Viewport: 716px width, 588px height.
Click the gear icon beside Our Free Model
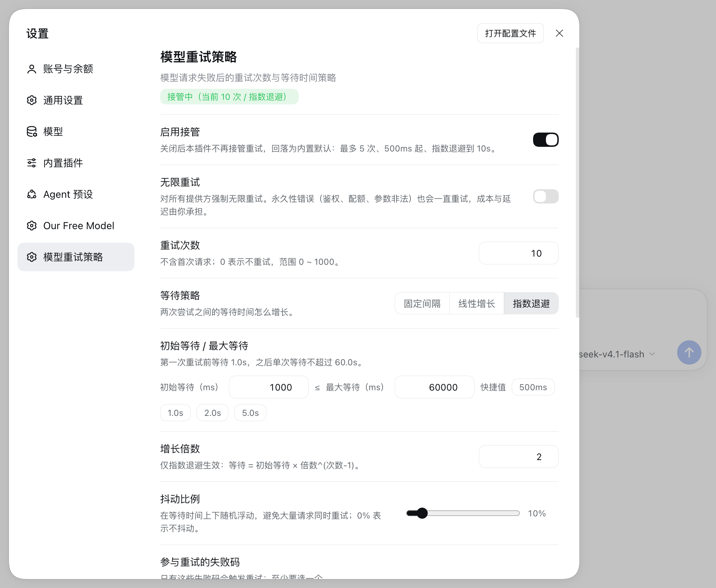(x=32, y=226)
